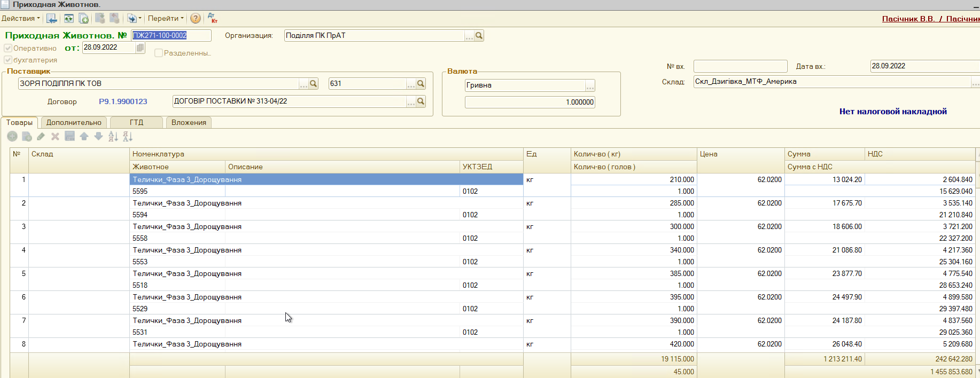The image size is (980, 378).
Task: Click the Гривна currency select (…) button
Action: coord(590,85)
